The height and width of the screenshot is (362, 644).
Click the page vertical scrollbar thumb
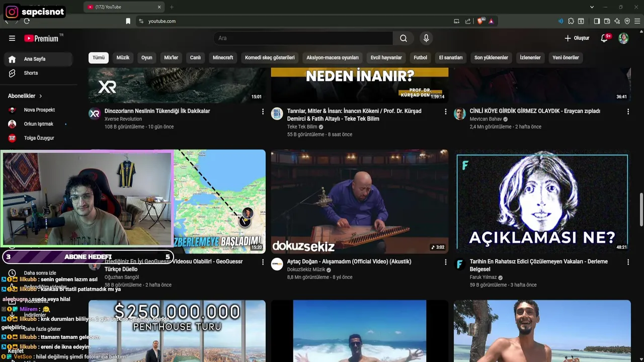point(641,209)
